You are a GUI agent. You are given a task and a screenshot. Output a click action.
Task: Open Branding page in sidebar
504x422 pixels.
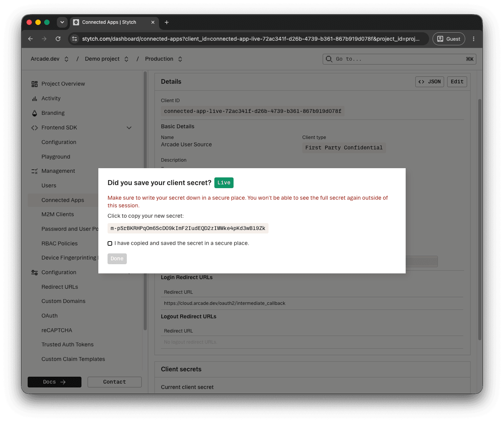tap(53, 113)
